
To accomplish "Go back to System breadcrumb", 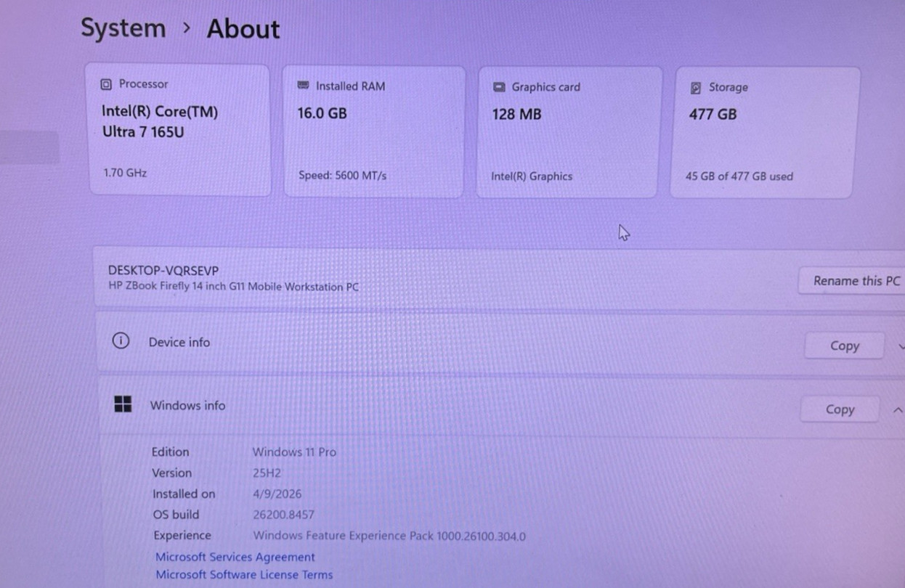I will pyautogui.click(x=123, y=28).
